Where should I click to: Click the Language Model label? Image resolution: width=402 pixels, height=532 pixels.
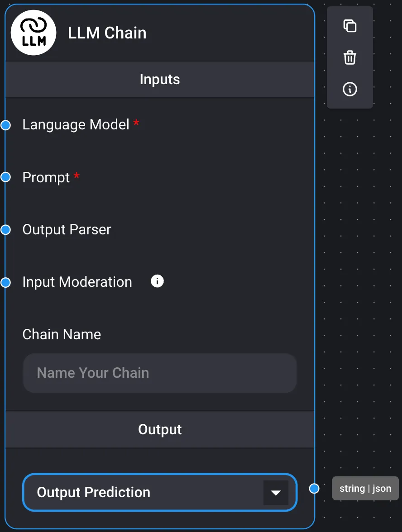tap(76, 124)
